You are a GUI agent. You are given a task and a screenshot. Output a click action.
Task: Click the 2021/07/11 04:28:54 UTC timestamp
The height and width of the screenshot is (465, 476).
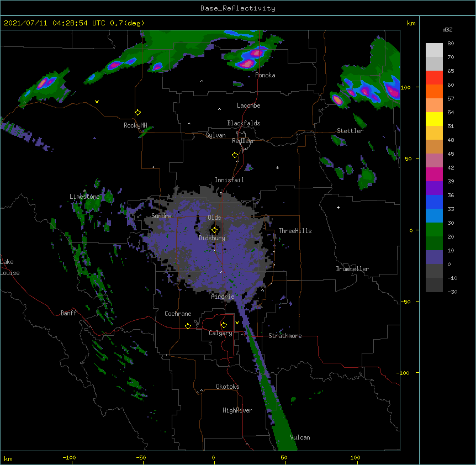(x=54, y=23)
